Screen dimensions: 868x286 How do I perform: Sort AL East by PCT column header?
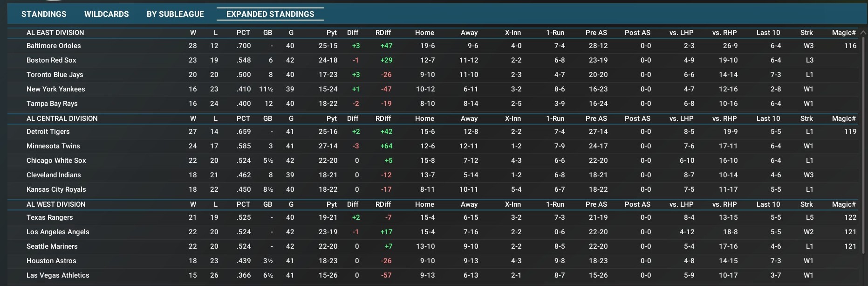pyautogui.click(x=243, y=33)
